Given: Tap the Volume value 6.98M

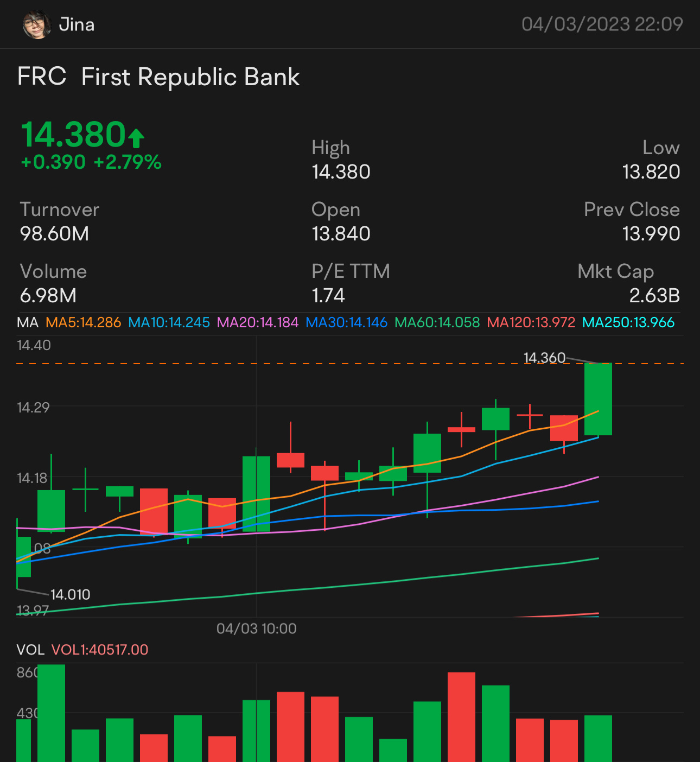Looking at the screenshot, I should (48, 296).
